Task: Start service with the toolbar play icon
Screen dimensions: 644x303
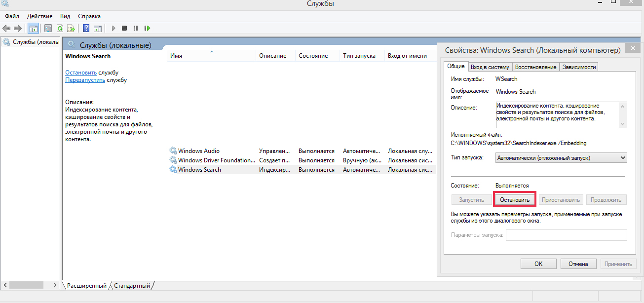Action: tap(113, 29)
